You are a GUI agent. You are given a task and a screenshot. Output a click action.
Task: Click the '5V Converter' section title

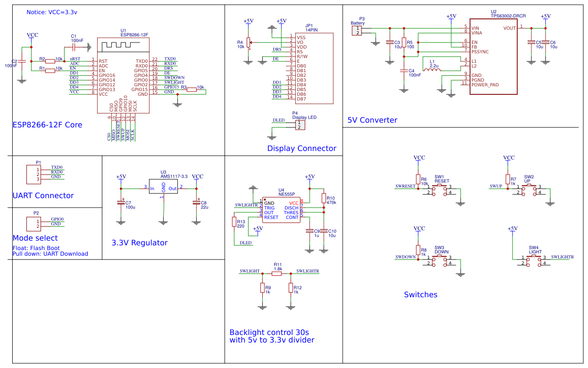372,120
